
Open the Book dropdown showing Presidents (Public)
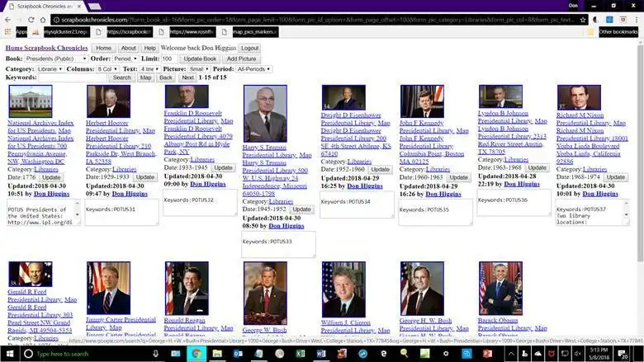(x=56, y=59)
